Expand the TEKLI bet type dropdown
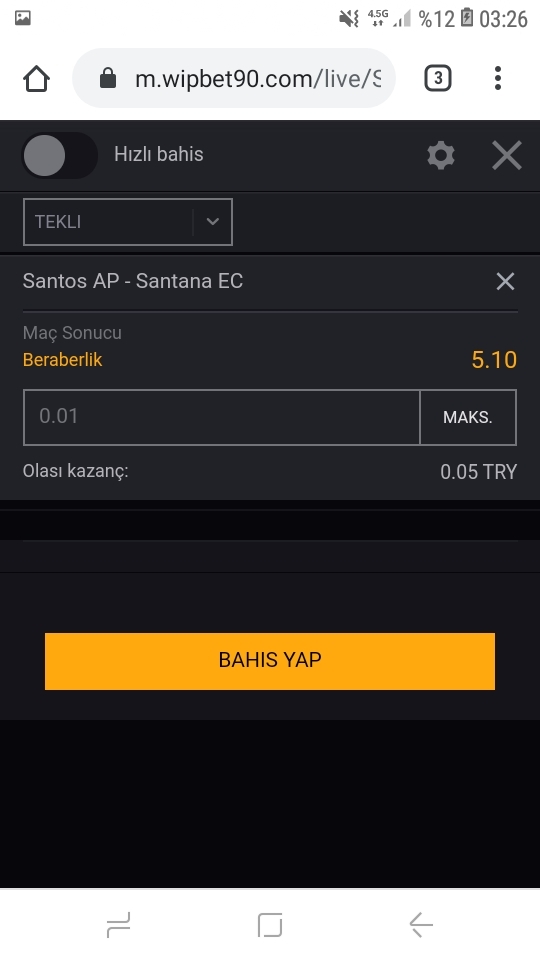Viewport: 540px width, 960px height. click(x=127, y=222)
